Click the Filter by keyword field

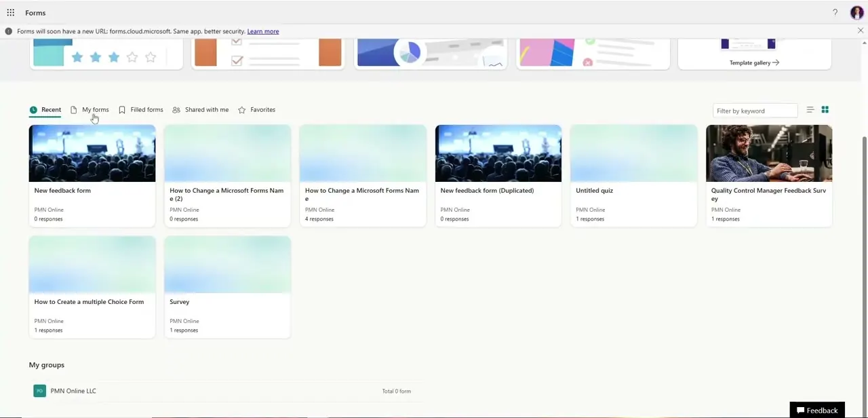coord(755,111)
